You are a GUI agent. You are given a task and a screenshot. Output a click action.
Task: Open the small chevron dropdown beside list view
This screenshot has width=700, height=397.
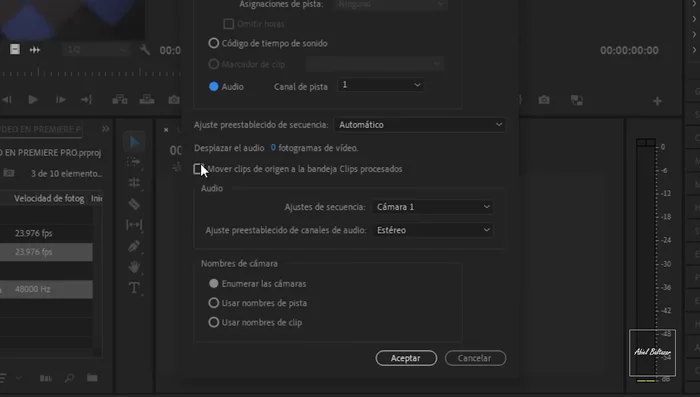coord(18,378)
